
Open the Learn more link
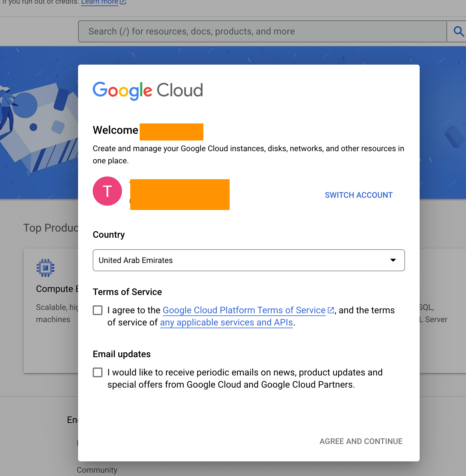pos(99,2)
